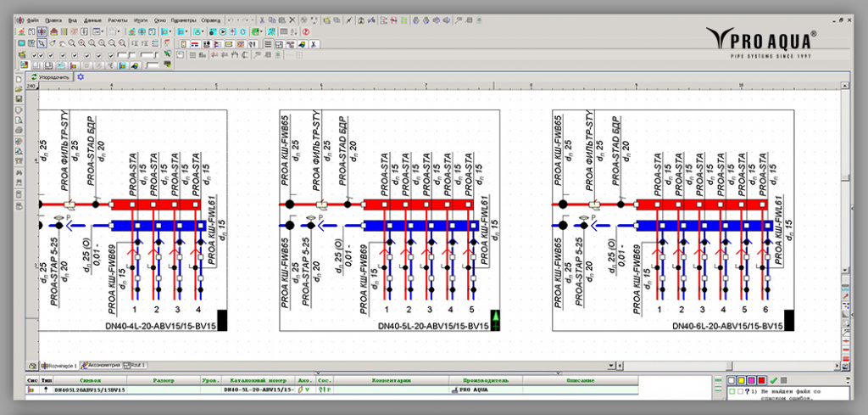This screenshot has height=415, width=868.
Task: Open the dropdown arrow beside Undo
Action: tap(238, 20)
